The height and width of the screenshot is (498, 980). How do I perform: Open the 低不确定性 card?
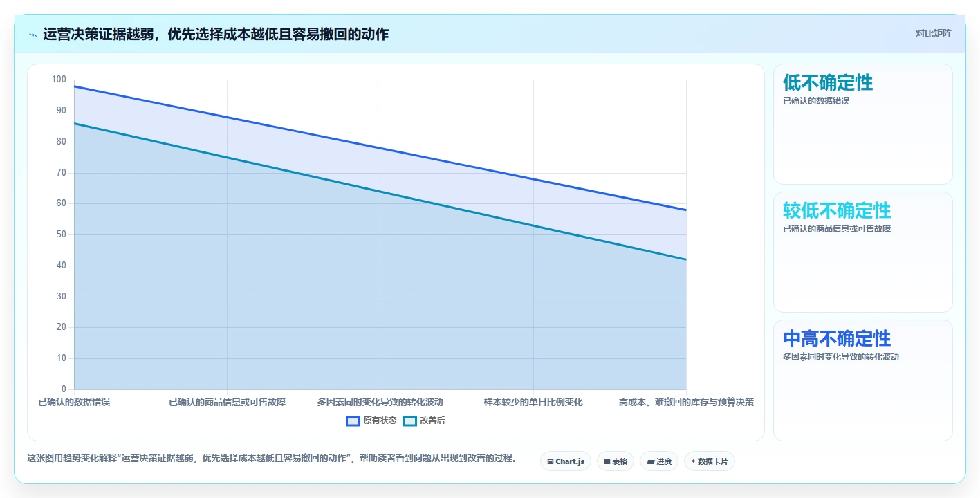coord(863,124)
